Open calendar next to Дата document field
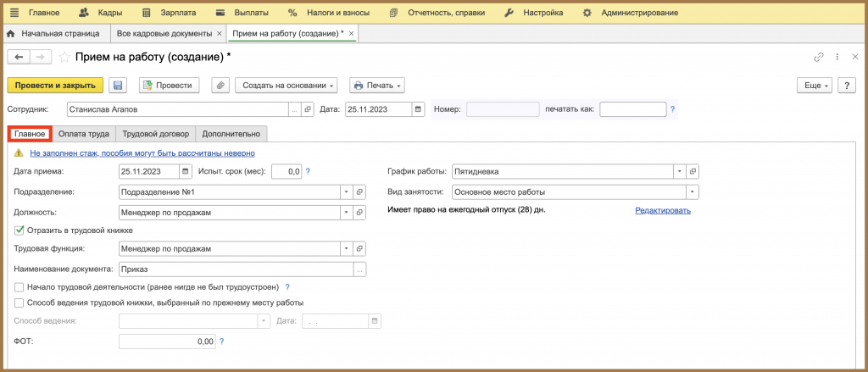 (419, 109)
